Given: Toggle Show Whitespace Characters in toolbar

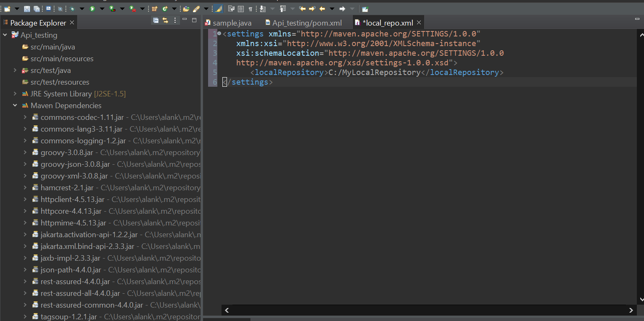Looking at the screenshot, I should pyautogui.click(x=250, y=8).
